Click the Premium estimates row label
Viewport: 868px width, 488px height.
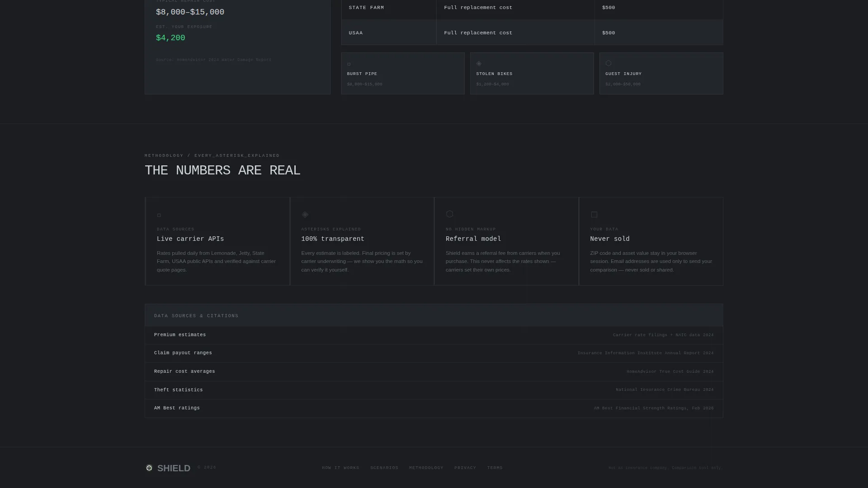[x=180, y=335]
